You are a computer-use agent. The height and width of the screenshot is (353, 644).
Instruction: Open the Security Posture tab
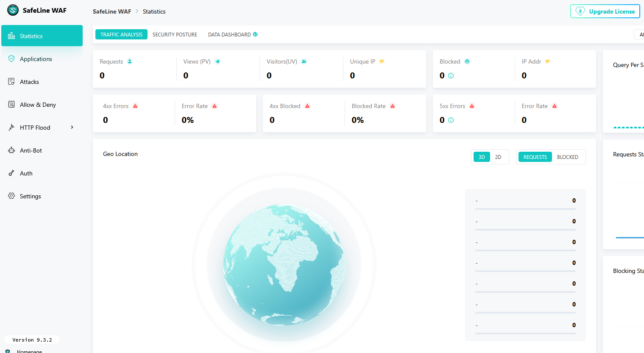[x=175, y=35]
